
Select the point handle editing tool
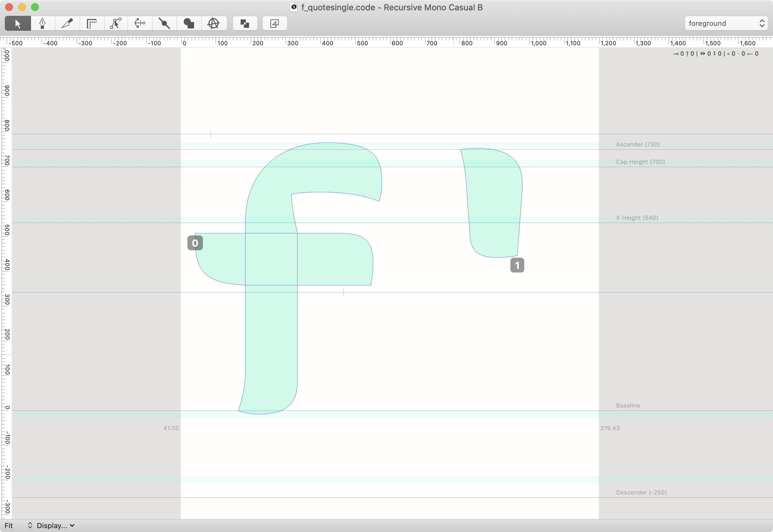pos(116,23)
